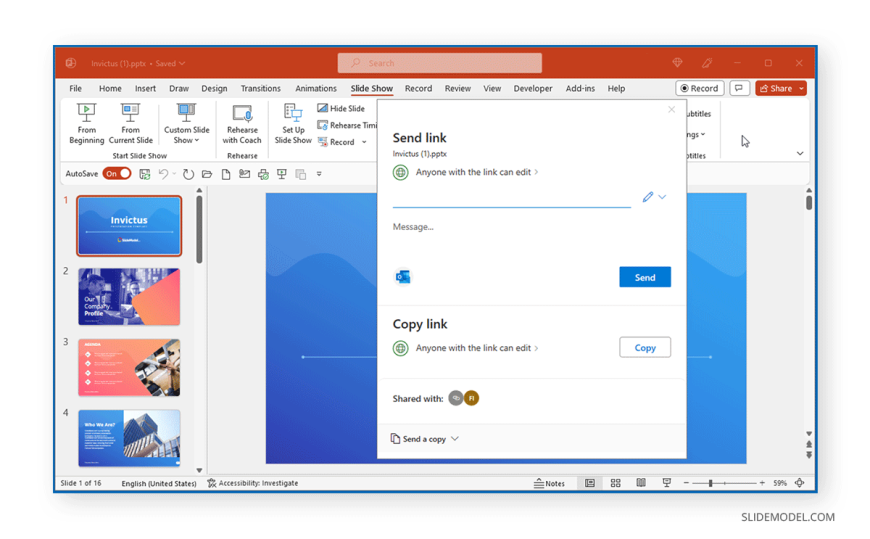Viewport: 870px width, 539px height.
Task: Toggle the Notes pane
Action: [x=549, y=483]
